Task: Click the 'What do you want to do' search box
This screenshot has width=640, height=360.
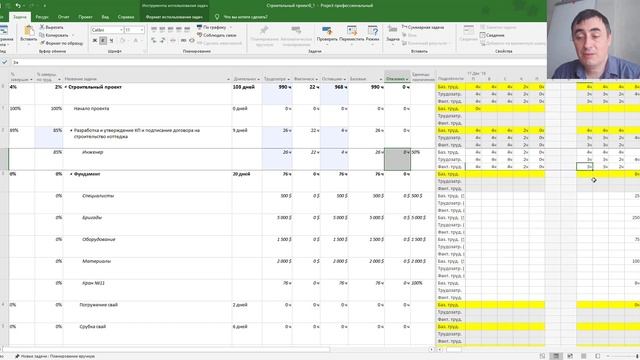Action: click(x=245, y=17)
